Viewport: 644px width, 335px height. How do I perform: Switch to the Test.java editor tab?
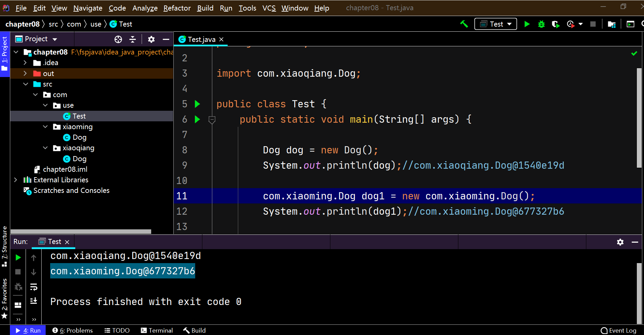pos(201,40)
